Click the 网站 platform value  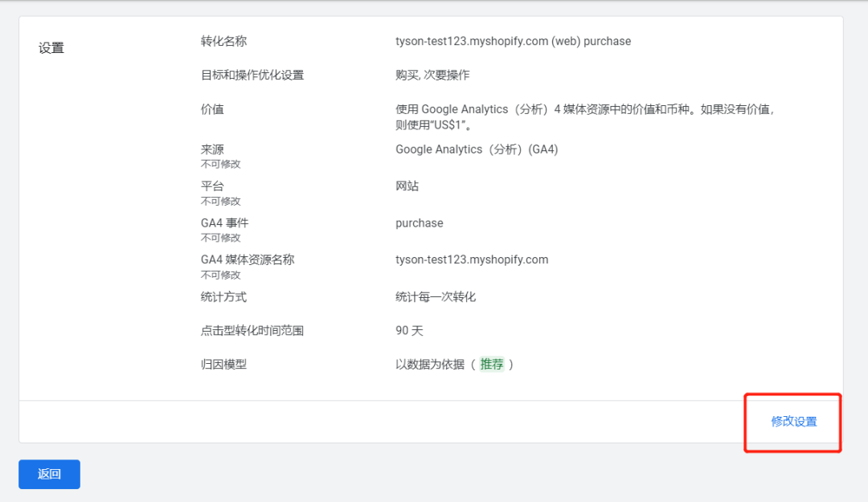point(407,186)
